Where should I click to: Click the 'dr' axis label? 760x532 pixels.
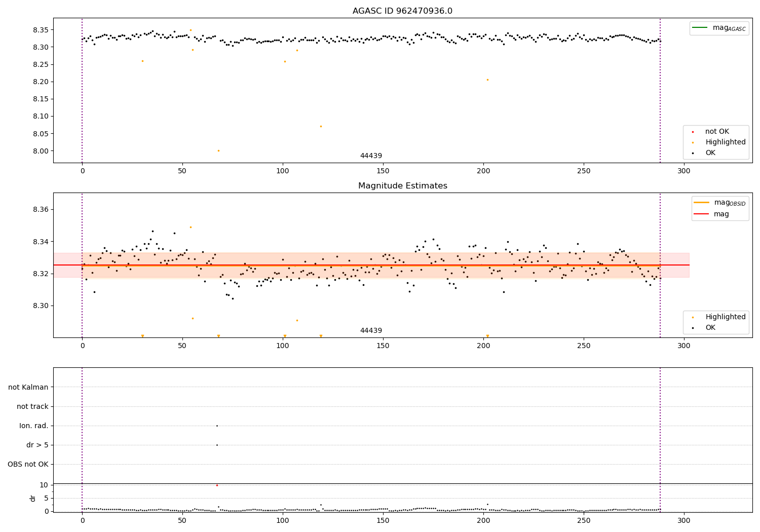33,498
